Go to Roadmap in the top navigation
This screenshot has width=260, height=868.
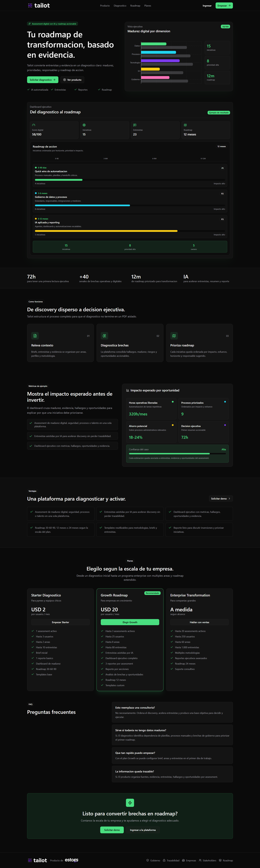pos(135,6)
